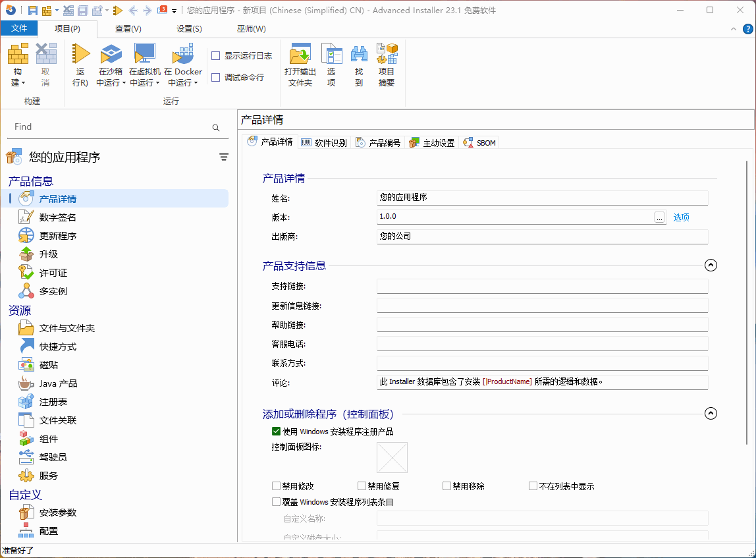Check the 禁用修改 option
The width and height of the screenshot is (756, 558).
276,486
